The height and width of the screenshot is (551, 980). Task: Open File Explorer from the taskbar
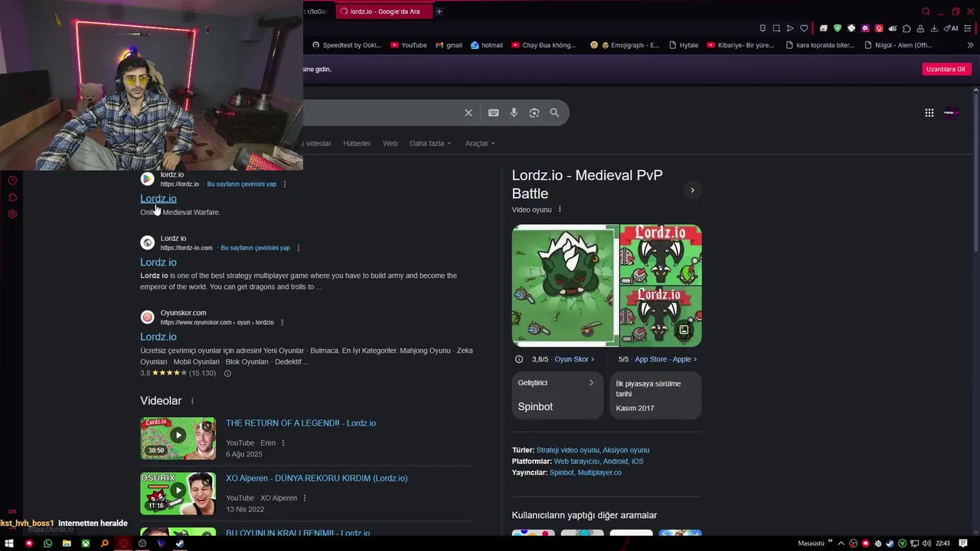pos(67,543)
